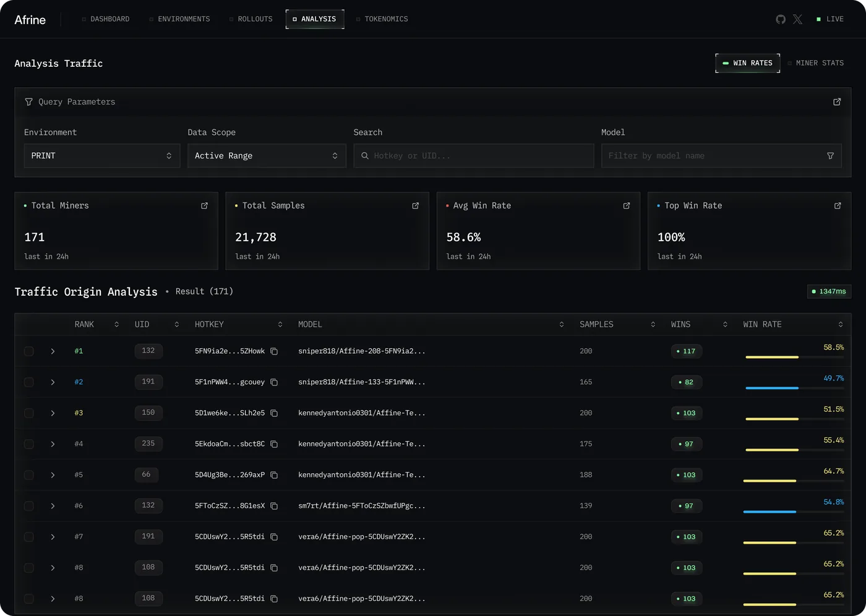Copy hotkey 5FToCzSZ...8G1esX
Screen dimensions: 866x616
coord(274,506)
